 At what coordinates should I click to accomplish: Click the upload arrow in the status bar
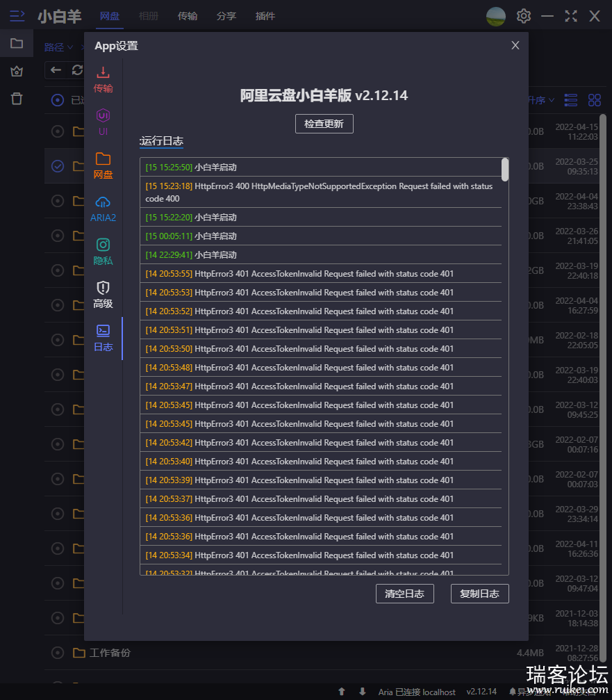pyautogui.click(x=342, y=692)
